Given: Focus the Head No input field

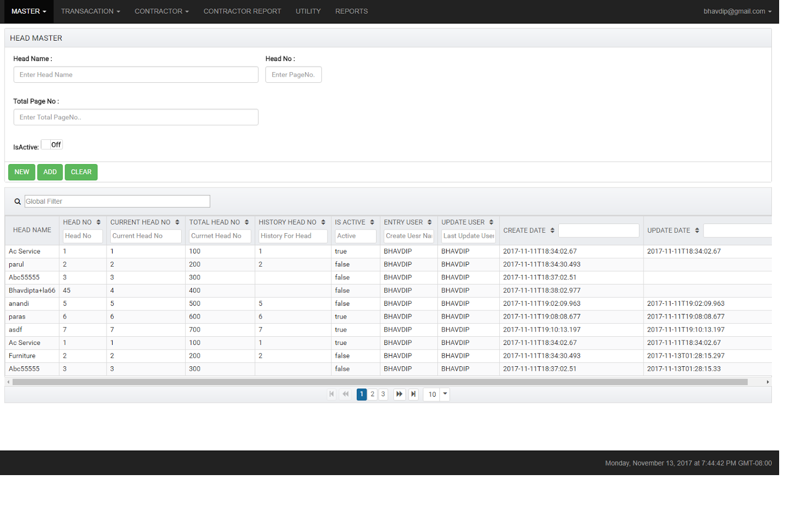Looking at the screenshot, I should [293, 75].
